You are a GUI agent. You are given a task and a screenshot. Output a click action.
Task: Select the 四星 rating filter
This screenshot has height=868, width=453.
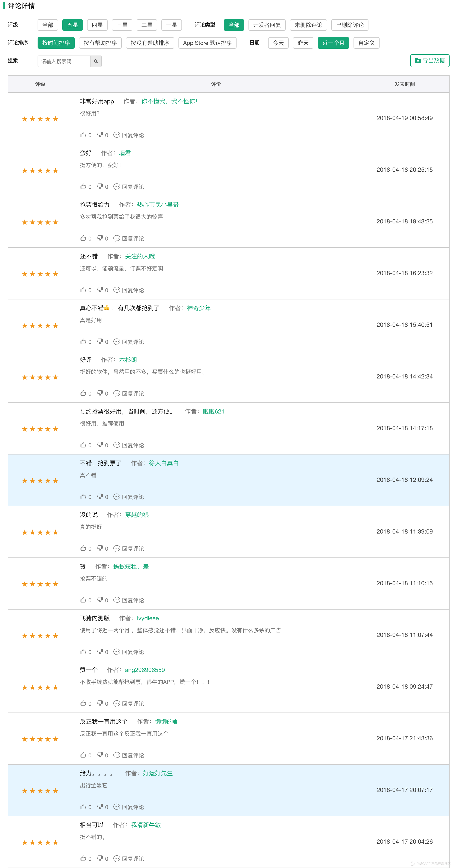pos(97,25)
